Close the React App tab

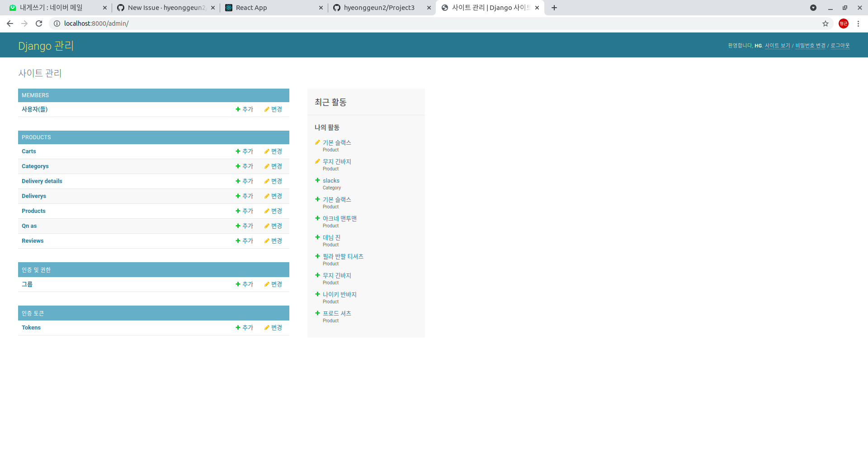[321, 8]
